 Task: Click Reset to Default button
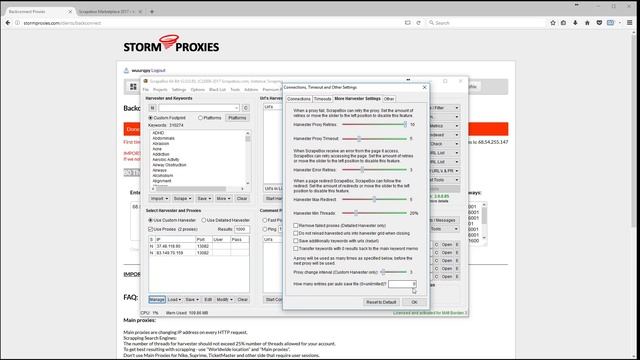coord(381,302)
